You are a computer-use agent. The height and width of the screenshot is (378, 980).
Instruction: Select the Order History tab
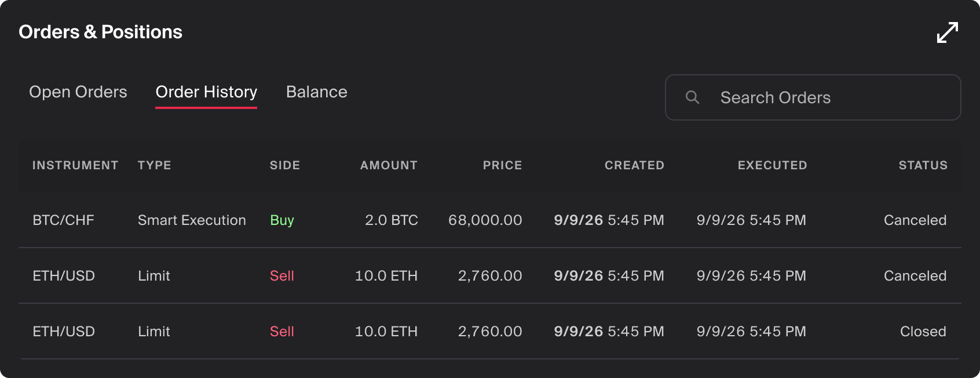click(206, 92)
